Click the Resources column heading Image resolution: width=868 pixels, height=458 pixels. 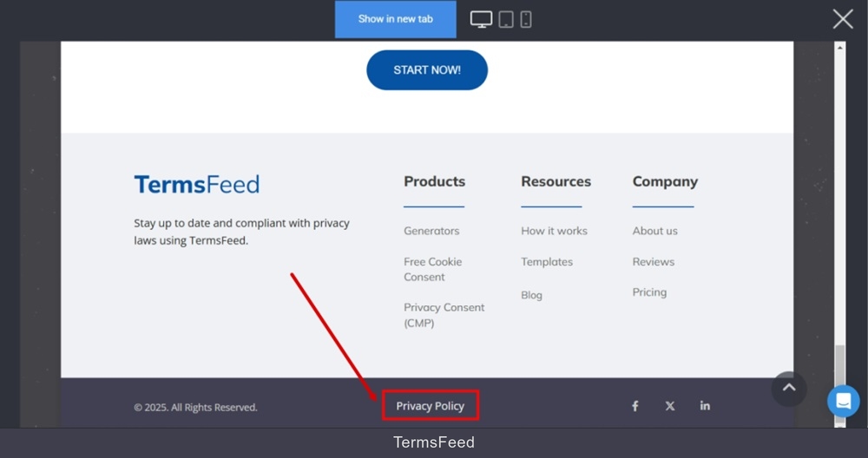(556, 181)
